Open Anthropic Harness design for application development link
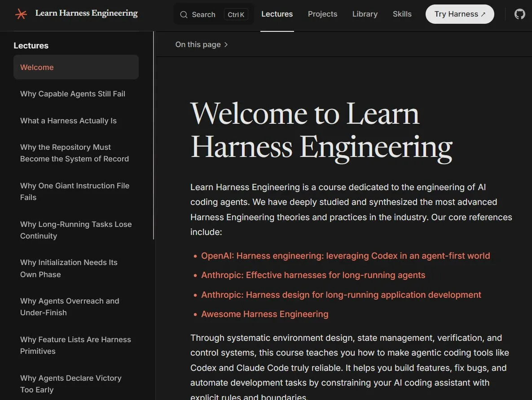 pyautogui.click(x=341, y=295)
